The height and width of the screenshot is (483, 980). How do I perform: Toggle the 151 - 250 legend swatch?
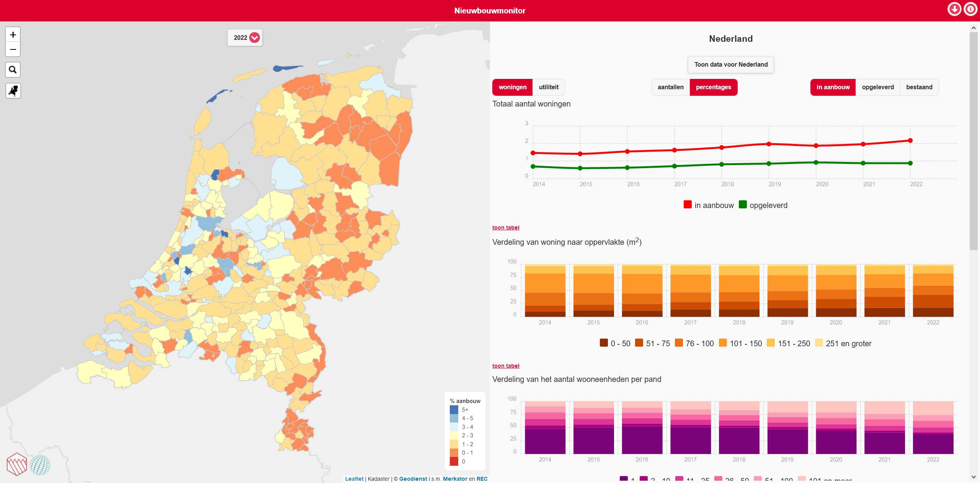click(x=771, y=343)
